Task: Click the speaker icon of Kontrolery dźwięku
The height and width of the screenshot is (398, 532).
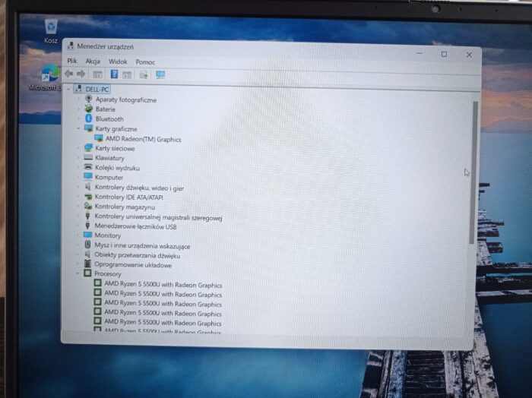Action: [88, 186]
